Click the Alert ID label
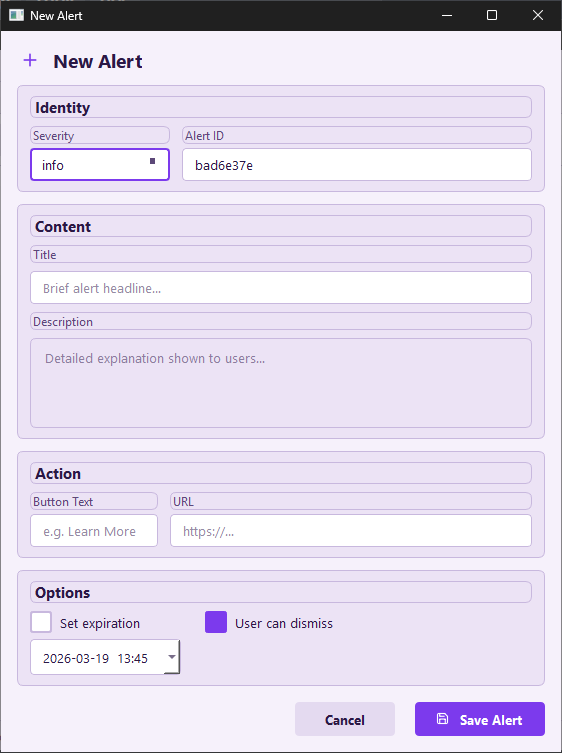This screenshot has height=753, width=562. [357, 135]
